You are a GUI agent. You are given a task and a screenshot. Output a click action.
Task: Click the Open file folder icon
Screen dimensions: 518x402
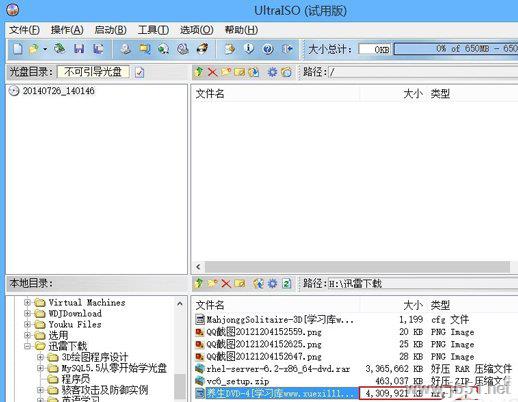[33, 49]
